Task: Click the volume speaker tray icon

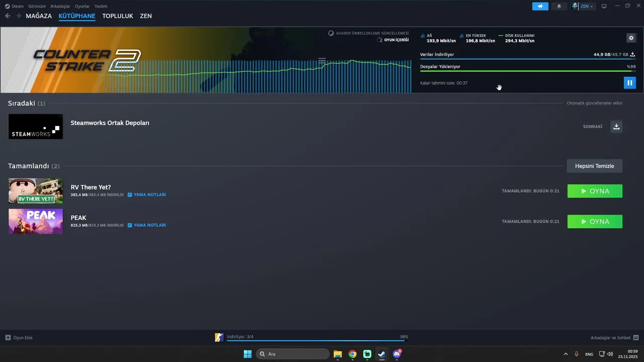Action: [610, 354]
